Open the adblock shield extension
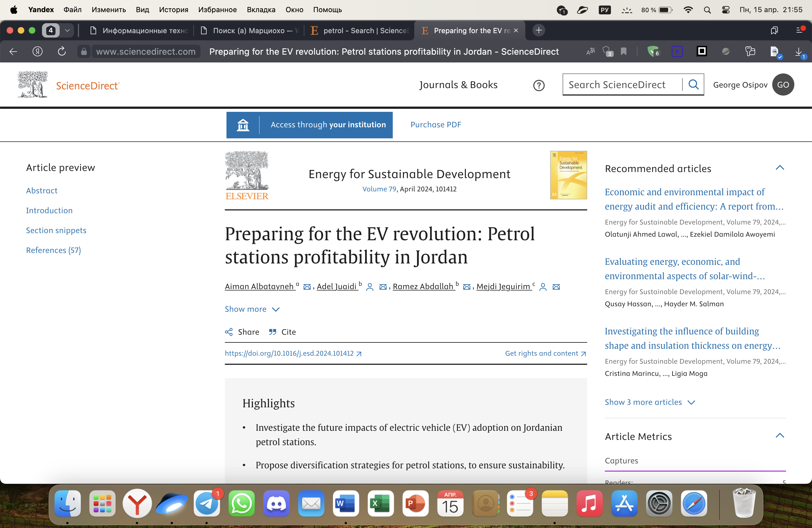This screenshot has height=528, width=812. click(x=653, y=52)
